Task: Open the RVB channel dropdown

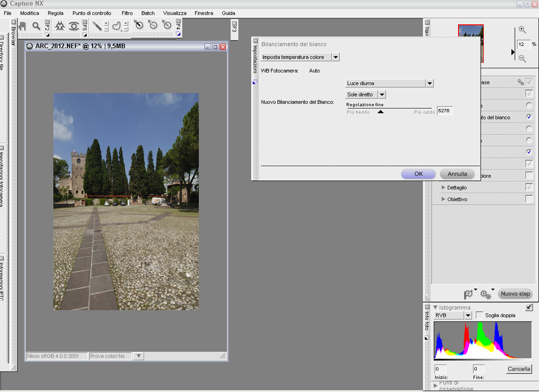Action: (468, 315)
